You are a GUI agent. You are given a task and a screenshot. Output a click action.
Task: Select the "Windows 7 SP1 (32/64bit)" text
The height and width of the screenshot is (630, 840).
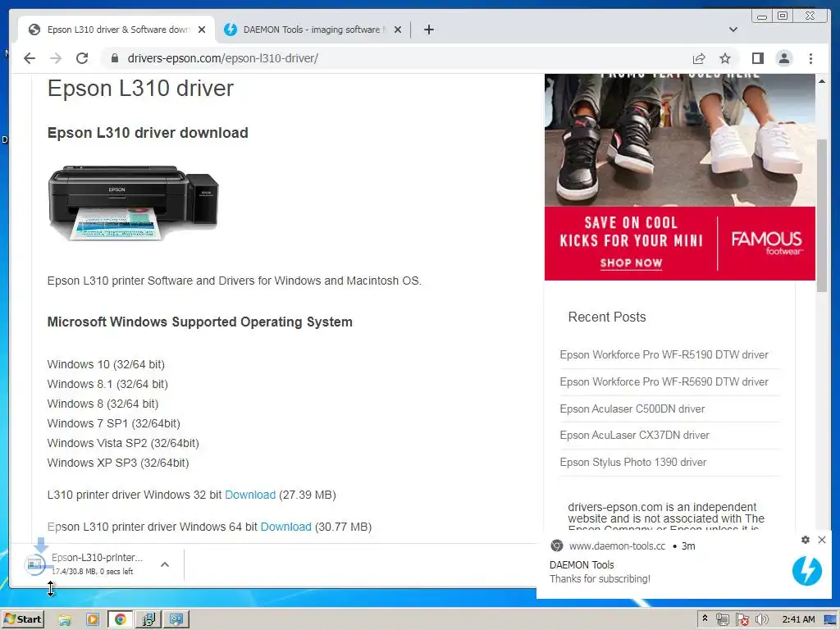[x=113, y=424]
